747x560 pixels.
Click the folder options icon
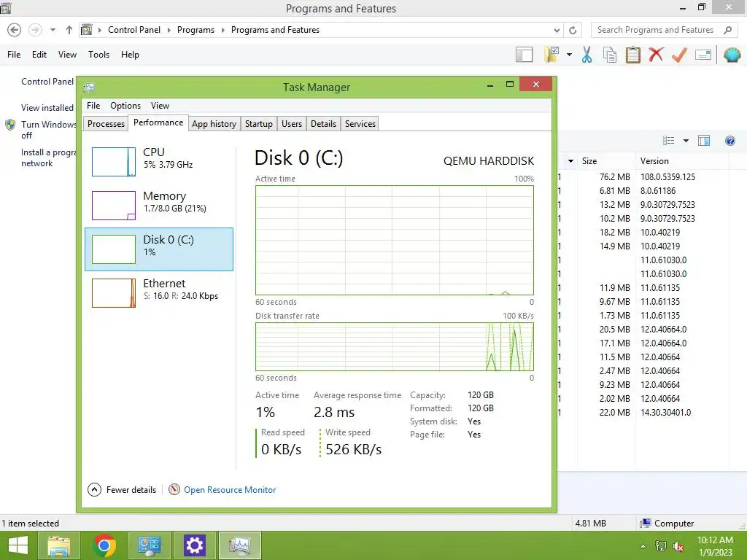(x=551, y=55)
